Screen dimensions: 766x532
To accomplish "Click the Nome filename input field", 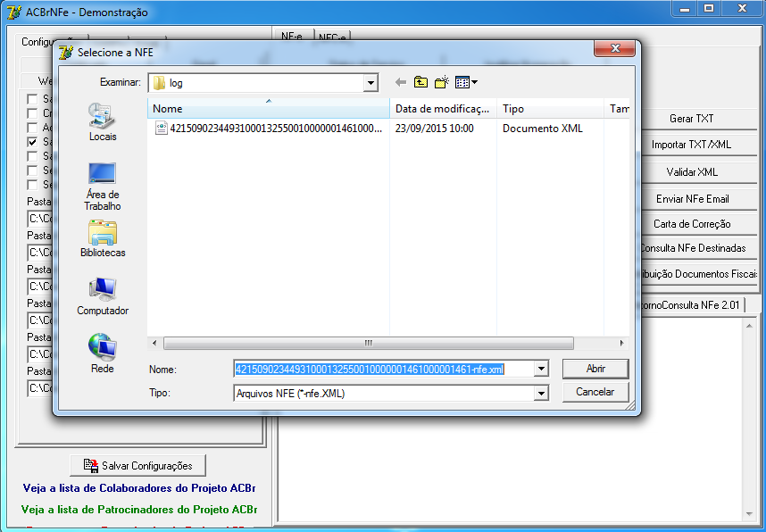I will 384,369.
